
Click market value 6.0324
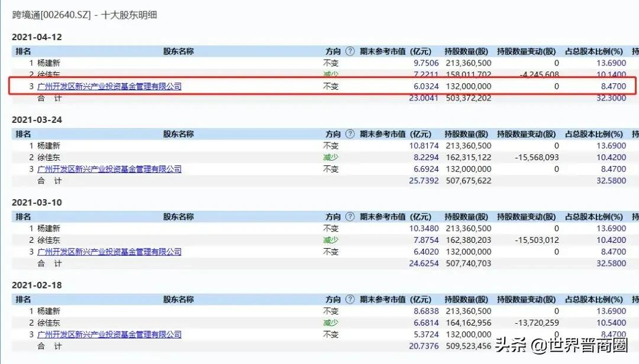click(x=426, y=86)
